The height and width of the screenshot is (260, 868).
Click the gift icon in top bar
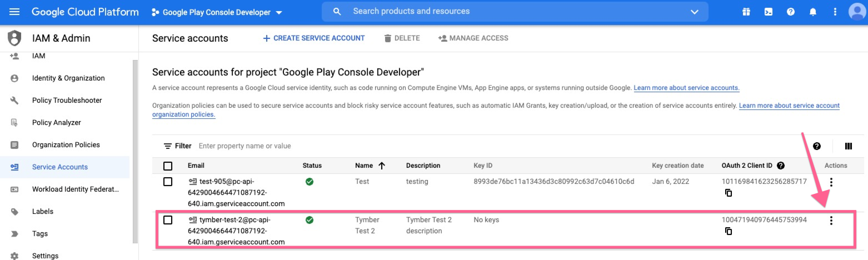click(746, 12)
